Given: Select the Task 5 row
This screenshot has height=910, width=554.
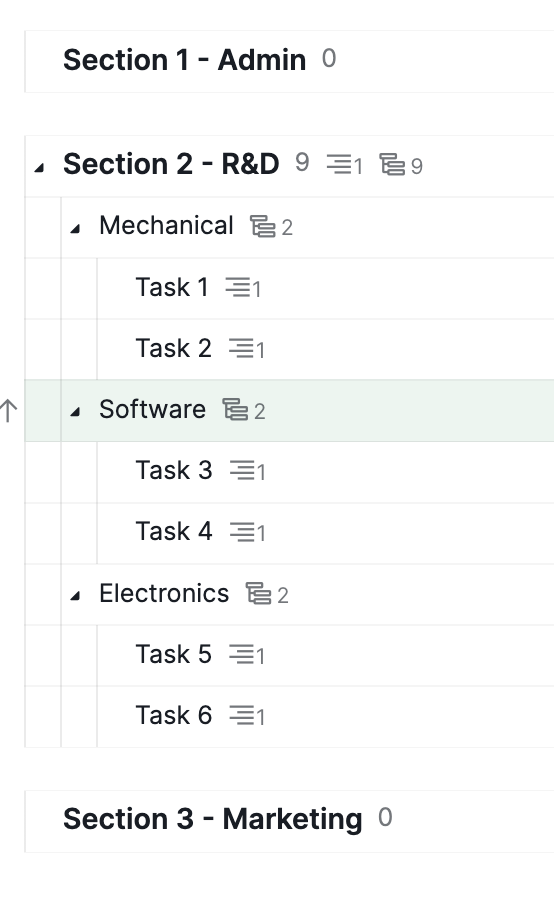Looking at the screenshot, I should click(325, 655).
